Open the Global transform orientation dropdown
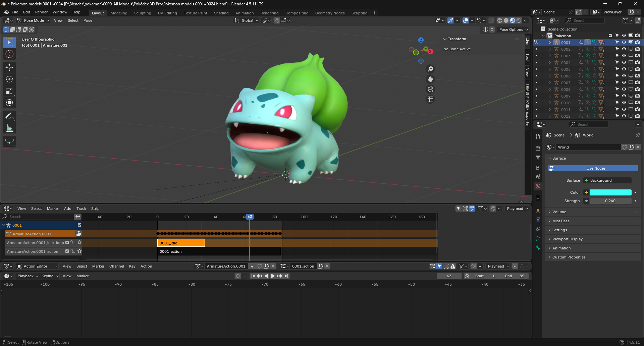 247,20
